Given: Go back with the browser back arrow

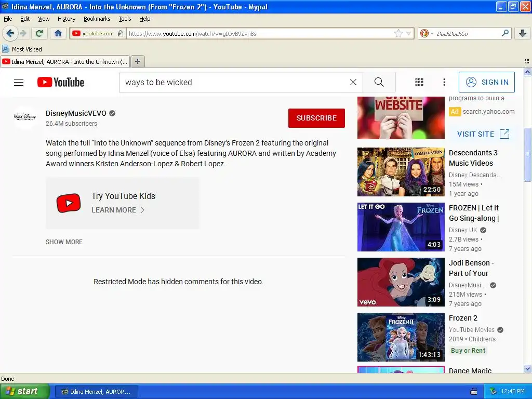Looking at the screenshot, I should pos(10,33).
